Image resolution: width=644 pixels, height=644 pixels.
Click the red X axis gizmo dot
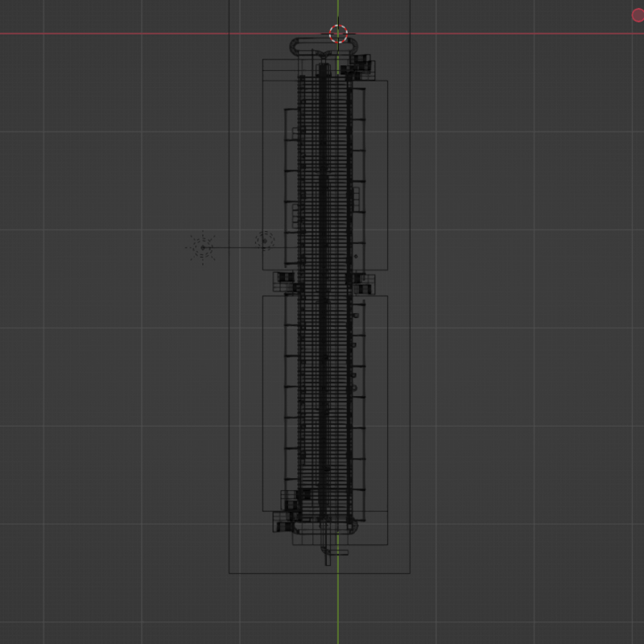(x=638, y=15)
